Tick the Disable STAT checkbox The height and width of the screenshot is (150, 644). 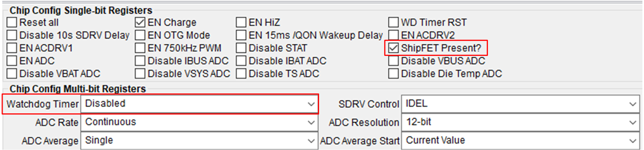(x=241, y=48)
